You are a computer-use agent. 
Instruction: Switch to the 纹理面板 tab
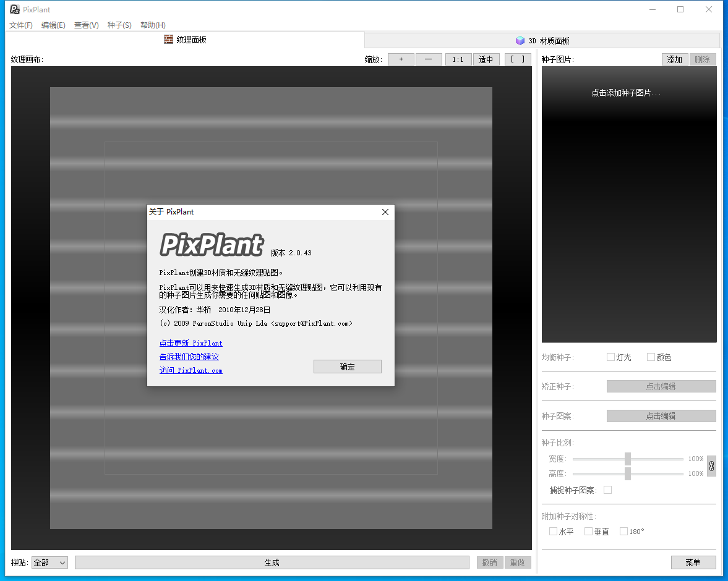pos(185,40)
